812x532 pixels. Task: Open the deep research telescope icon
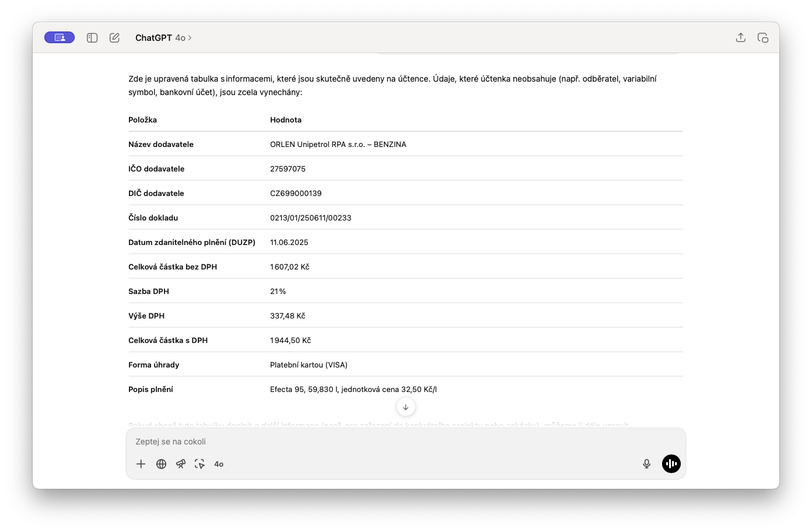pyautogui.click(x=181, y=464)
